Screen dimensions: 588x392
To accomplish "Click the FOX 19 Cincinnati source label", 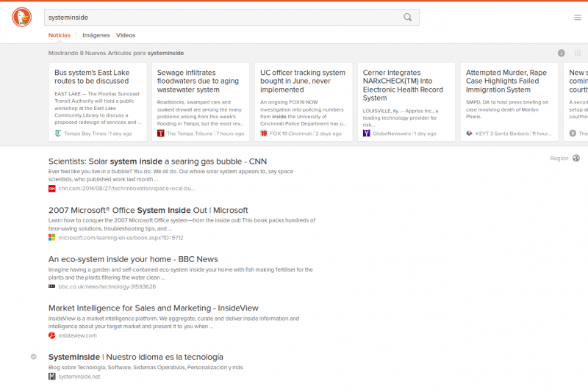I will coord(291,134).
